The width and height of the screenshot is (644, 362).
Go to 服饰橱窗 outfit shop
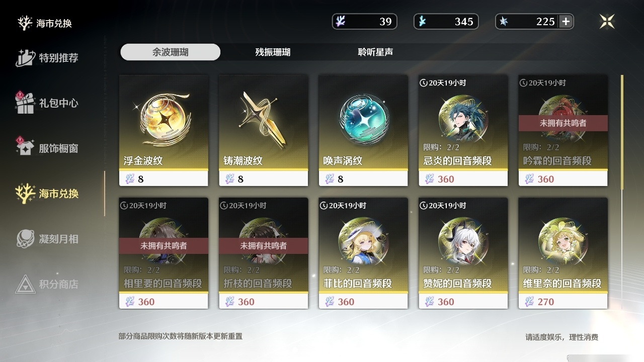pos(47,148)
